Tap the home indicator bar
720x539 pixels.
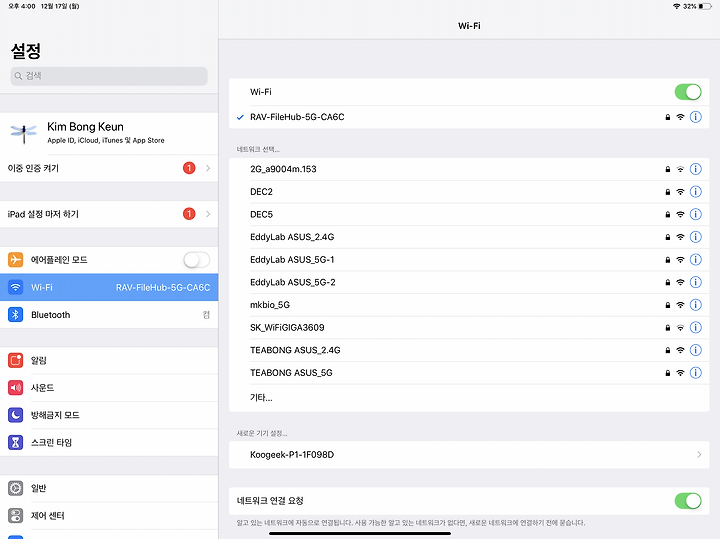[360, 533]
